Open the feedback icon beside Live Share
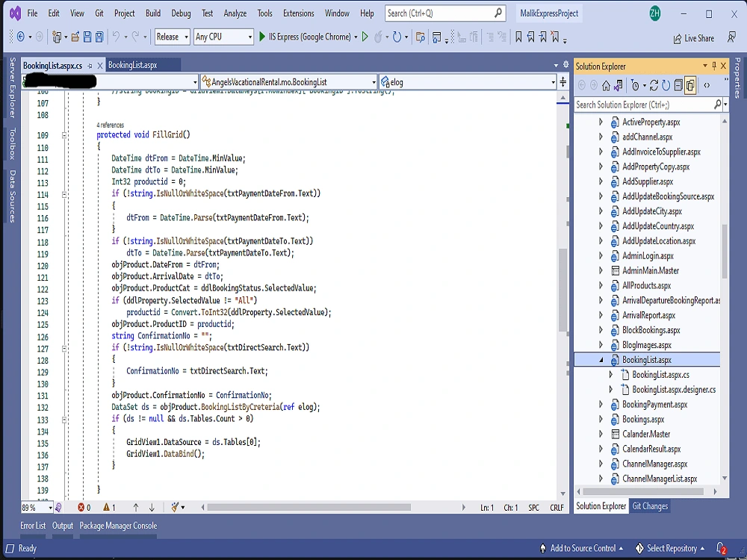747x560 pixels. (732, 37)
